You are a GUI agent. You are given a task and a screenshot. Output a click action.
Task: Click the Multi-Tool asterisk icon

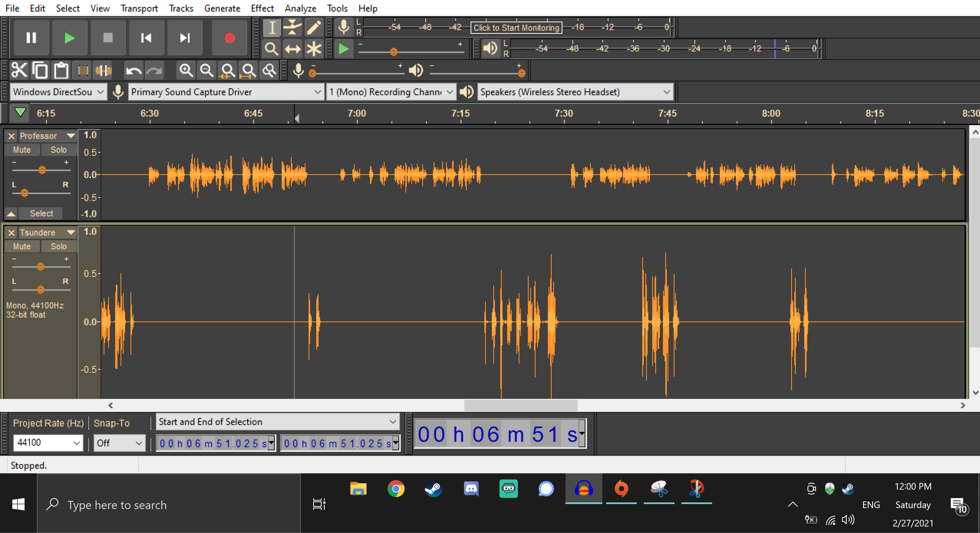(314, 49)
